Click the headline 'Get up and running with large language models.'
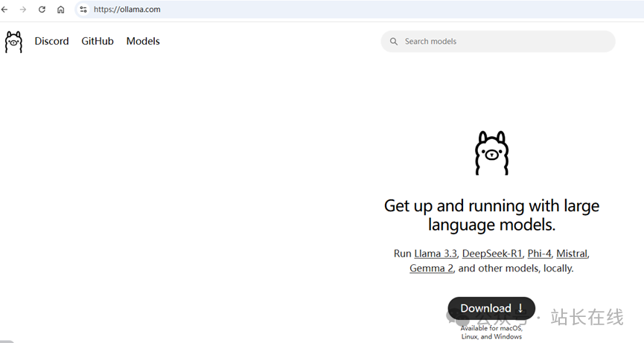Screen dimensions: 644x343 [491, 215]
